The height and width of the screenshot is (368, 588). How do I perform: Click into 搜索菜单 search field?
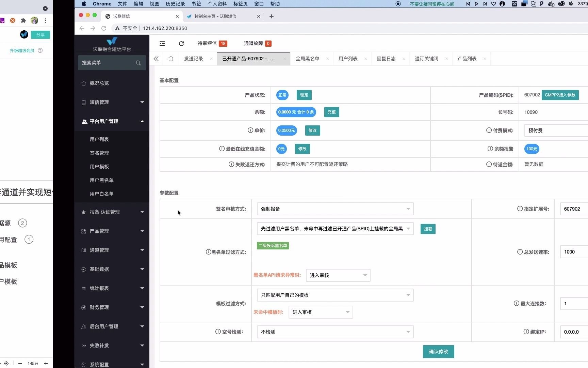pyautogui.click(x=112, y=63)
